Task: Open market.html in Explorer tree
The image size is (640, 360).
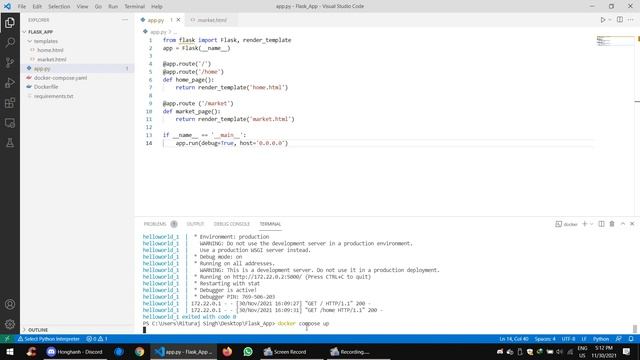Action: click(x=78, y=59)
